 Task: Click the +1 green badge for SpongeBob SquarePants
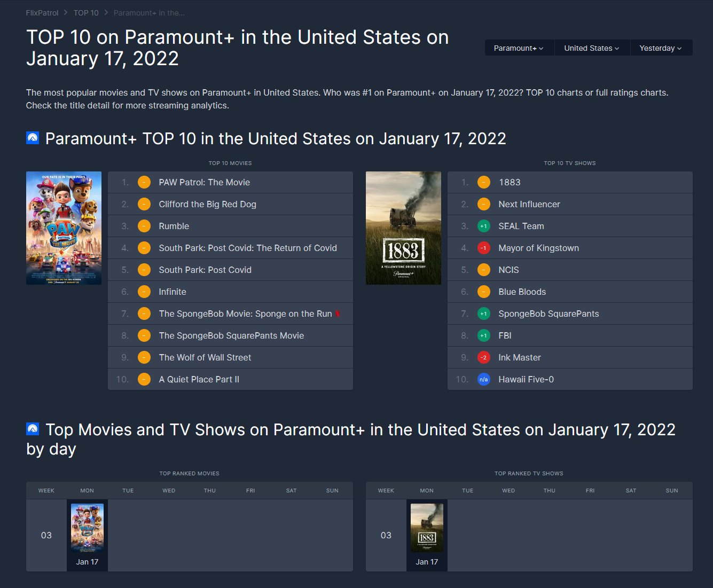(x=483, y=313)
